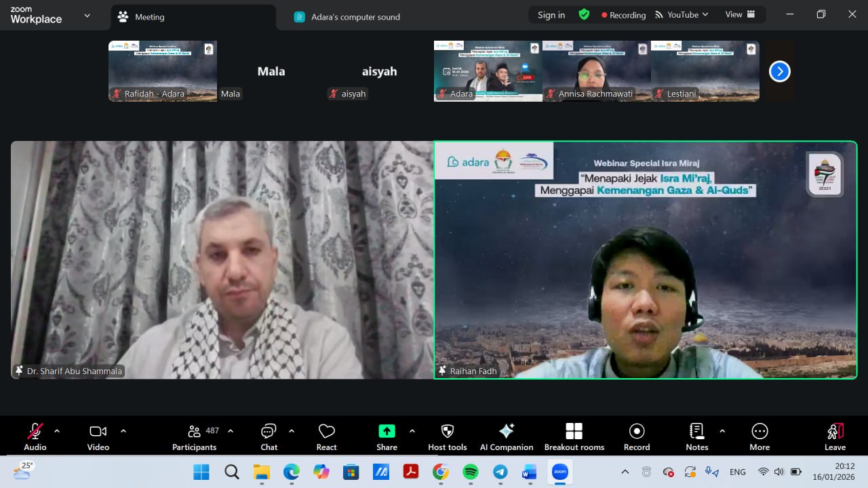Open the Notes tool
868x488 pixels.
point(696,436)
